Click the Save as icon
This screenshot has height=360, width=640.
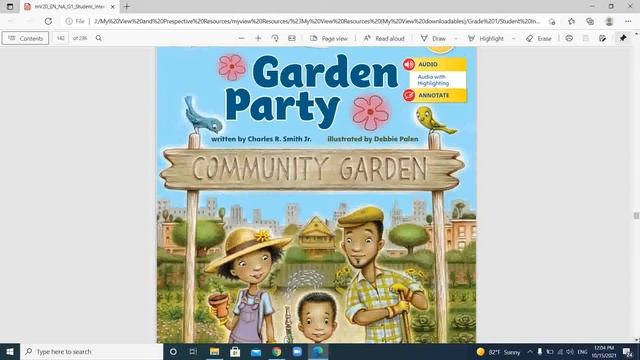(x=602, y=38)
